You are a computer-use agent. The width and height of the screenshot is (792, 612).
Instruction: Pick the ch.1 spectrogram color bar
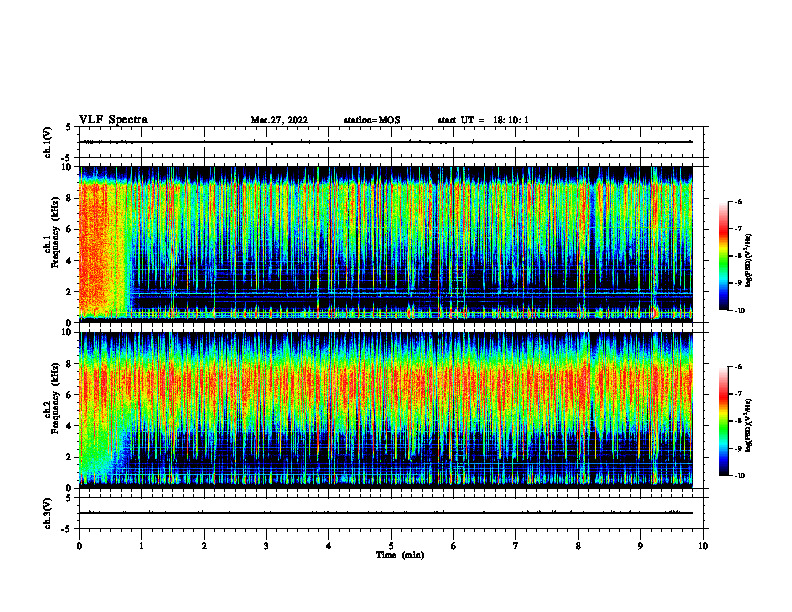[723, 256]
